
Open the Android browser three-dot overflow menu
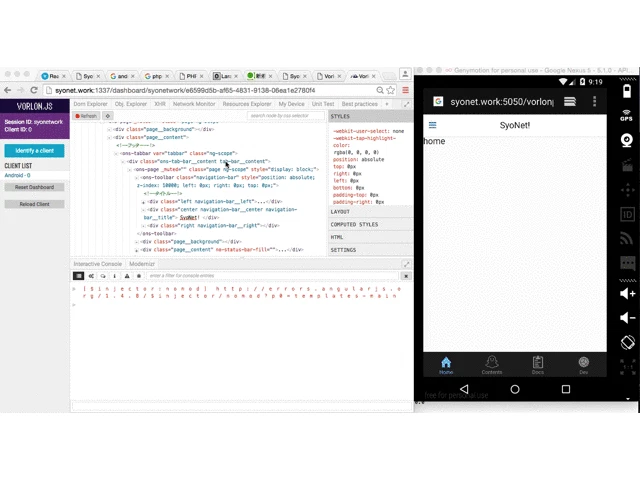point(594,101)
